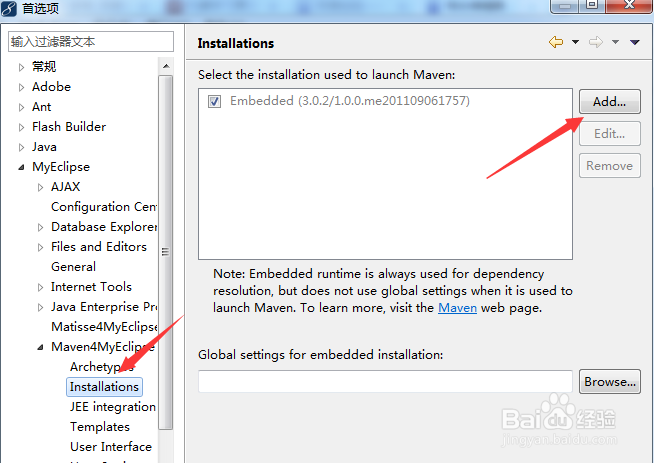Click the Browse... button
654x463 pixels.
[x=609, y=381]
